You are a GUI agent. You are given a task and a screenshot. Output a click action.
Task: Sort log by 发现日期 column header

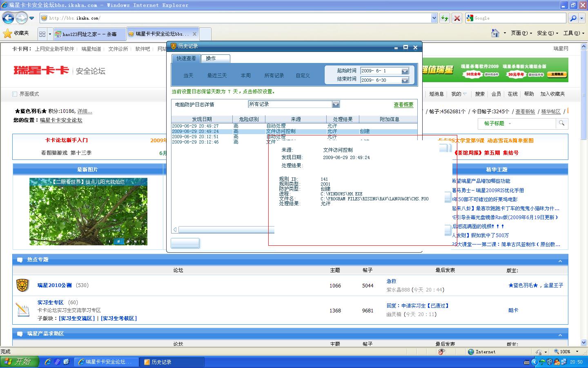tap(202, 119)
